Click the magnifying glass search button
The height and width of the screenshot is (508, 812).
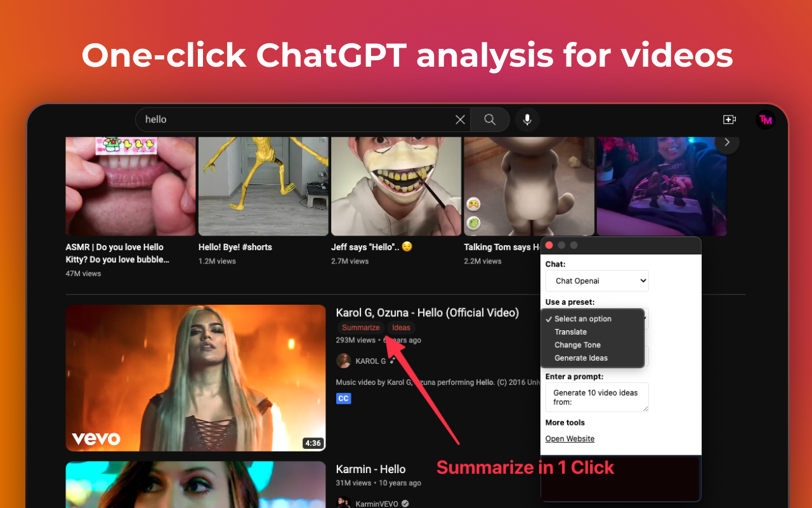point(490,119)
